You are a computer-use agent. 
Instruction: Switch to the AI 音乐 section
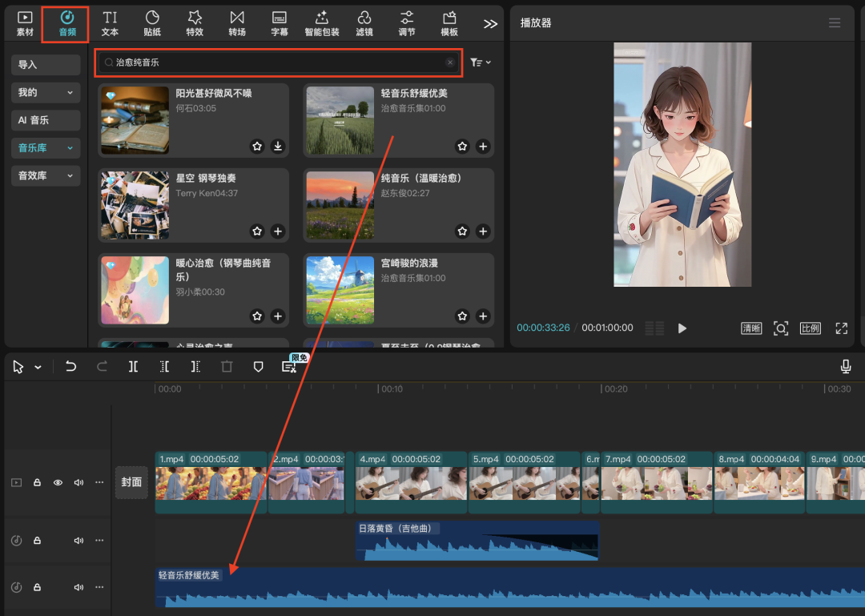pyautogui.click(x=45, y=119)
